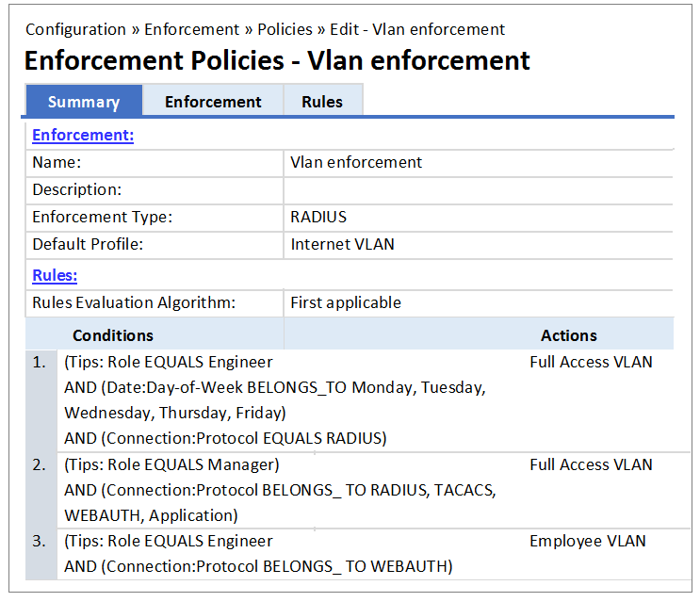The height and width of the screenshot is (602, 700).
Task: Click the Internet VLAN default profile value
Action: (x=342, y=244)
